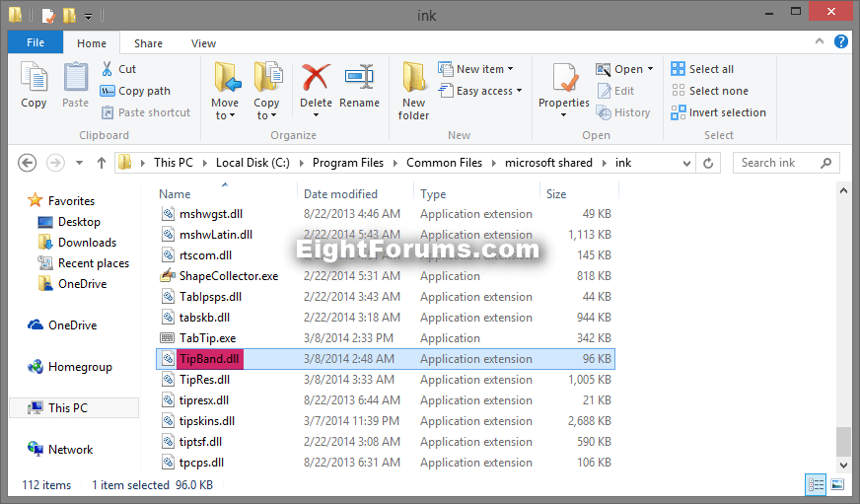
Task: Open file History from the ribbon
Action: (x=623, y=112)
